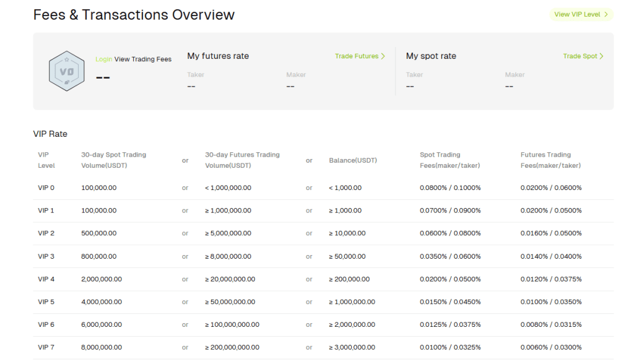Click the arrow next to Trade Futures
Viewport: 634px width, 364px height.
coord(383,56)
